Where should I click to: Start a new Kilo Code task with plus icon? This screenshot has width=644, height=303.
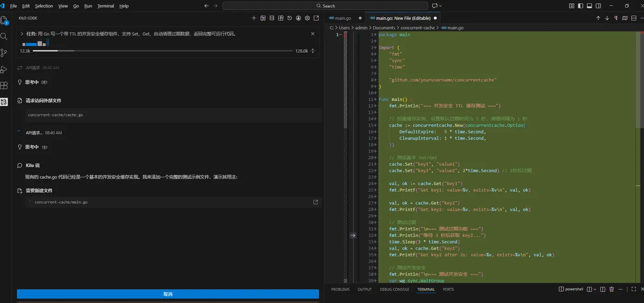[254, 18]
